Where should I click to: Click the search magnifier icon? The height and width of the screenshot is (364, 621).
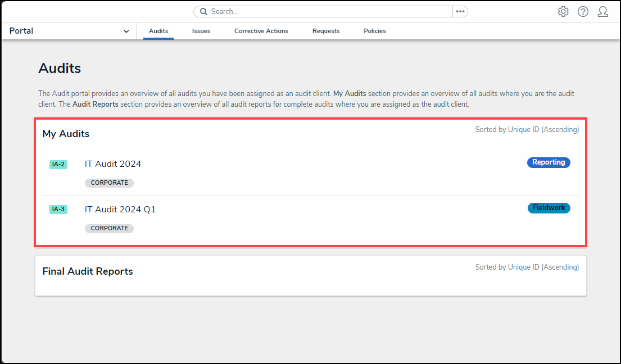click(x=204, y=12)
